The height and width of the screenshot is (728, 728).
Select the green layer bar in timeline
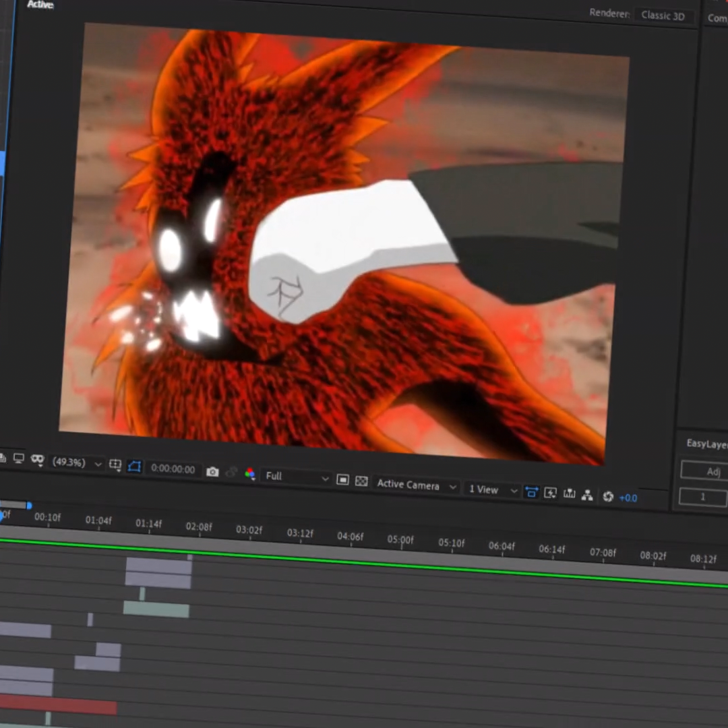[x=156, y=609]
